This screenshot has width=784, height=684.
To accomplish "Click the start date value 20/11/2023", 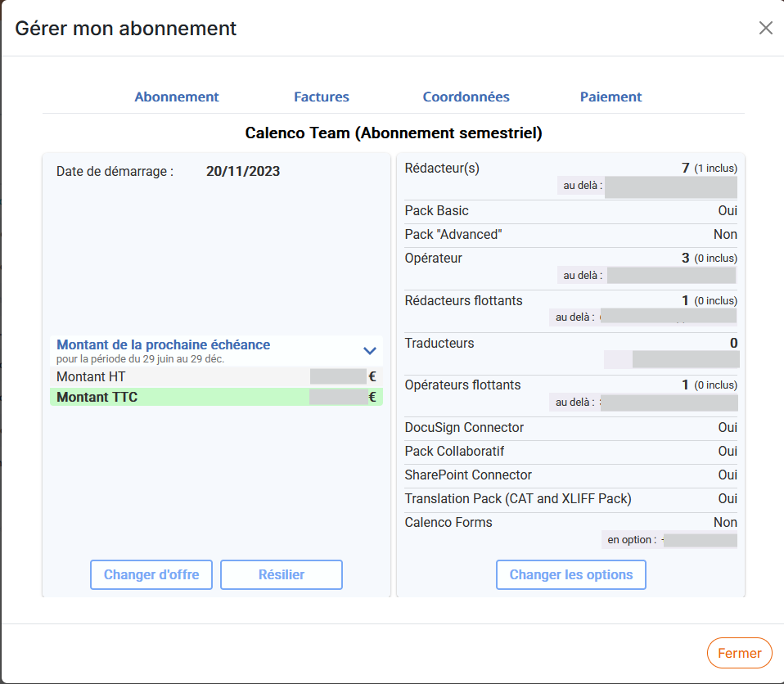I will pos(243,171).
